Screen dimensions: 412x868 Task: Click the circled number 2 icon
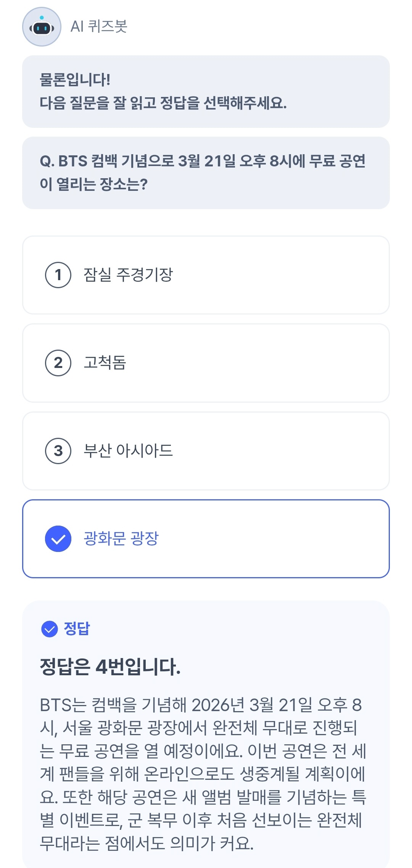coord(58,363)
